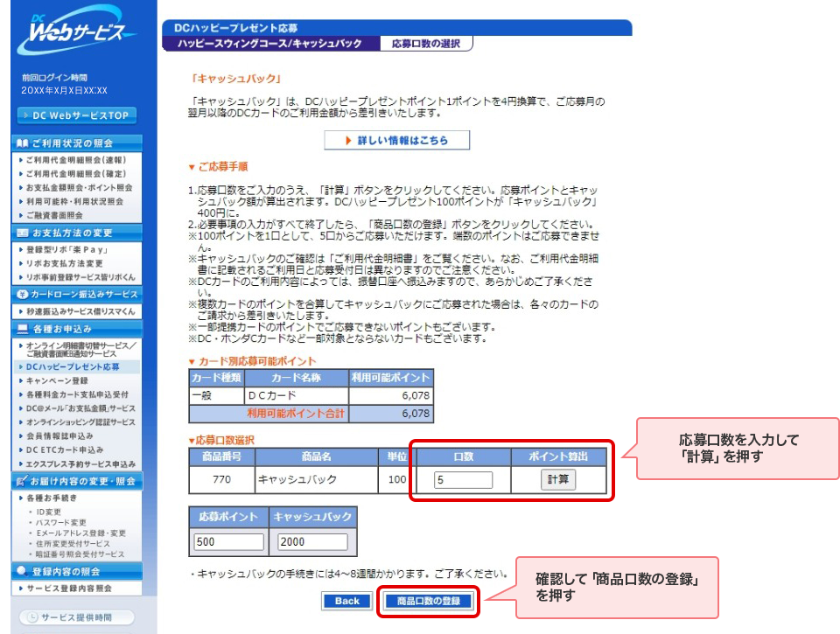The image size is (840, 634).
Task: Click the card icon beside お支払方法の変更
Action: tap(23, 233)
